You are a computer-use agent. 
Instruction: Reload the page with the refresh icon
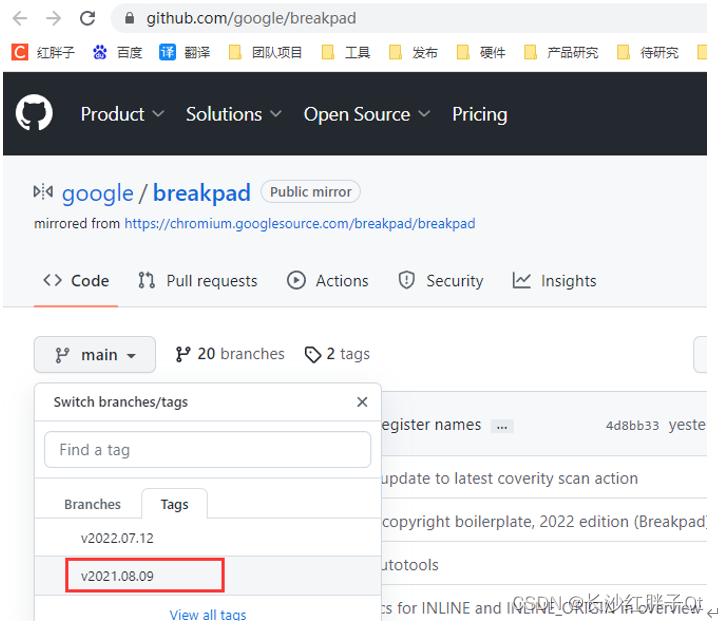point(88,18)
